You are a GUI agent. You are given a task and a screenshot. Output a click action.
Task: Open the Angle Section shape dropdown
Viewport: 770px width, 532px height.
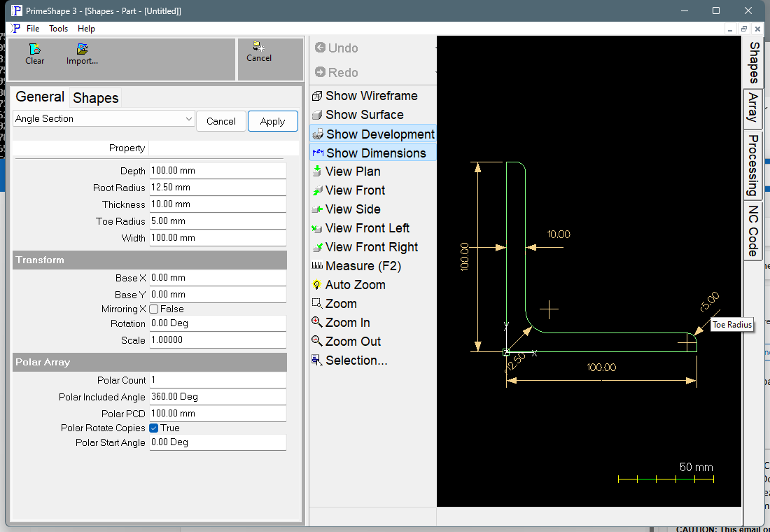(104, 118)
